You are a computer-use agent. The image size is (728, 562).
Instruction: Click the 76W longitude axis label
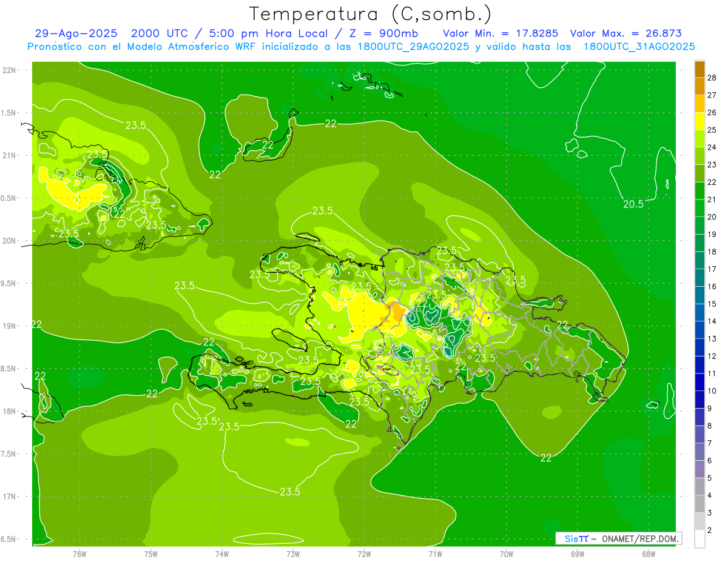[x=79, y=554]
